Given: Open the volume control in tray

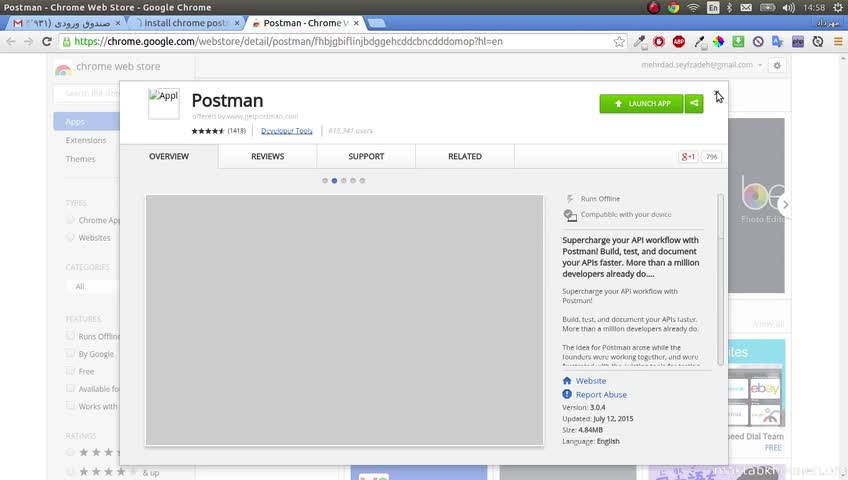Looking at the screenshot, I should [789, 8].
